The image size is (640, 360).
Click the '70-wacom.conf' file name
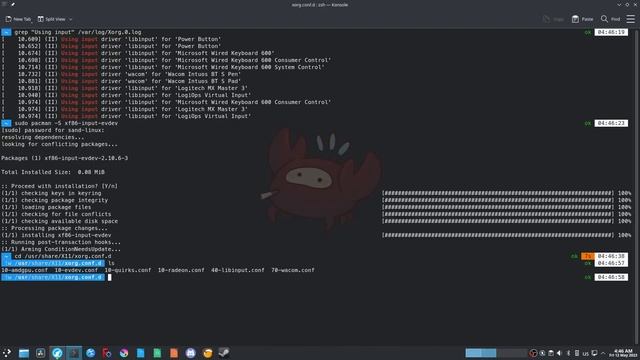point(293,270)
